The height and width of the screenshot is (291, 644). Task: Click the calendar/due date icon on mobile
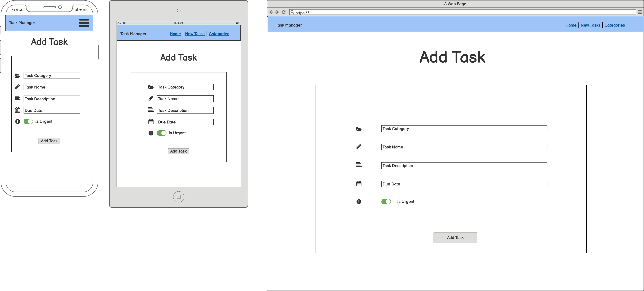coord(18,110)
